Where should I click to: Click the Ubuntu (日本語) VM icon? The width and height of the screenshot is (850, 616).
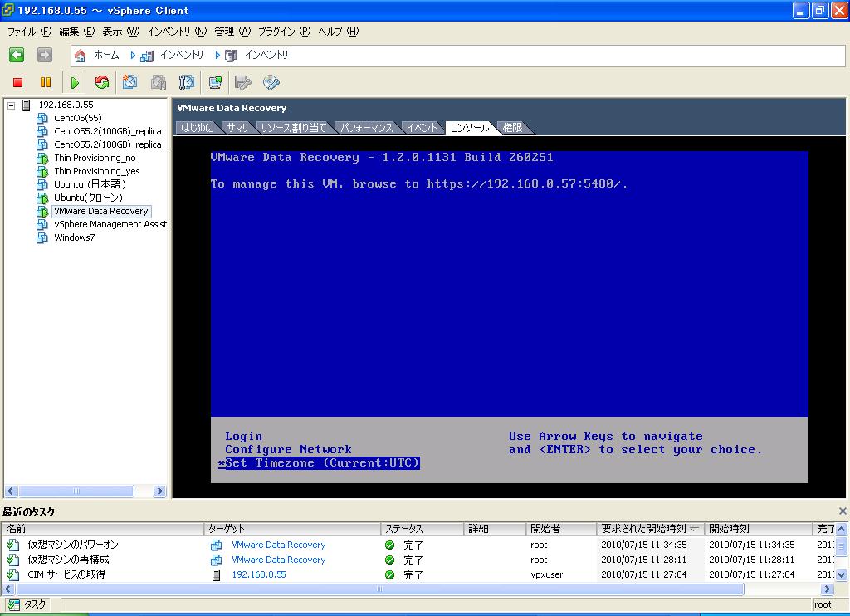[42, 185]
